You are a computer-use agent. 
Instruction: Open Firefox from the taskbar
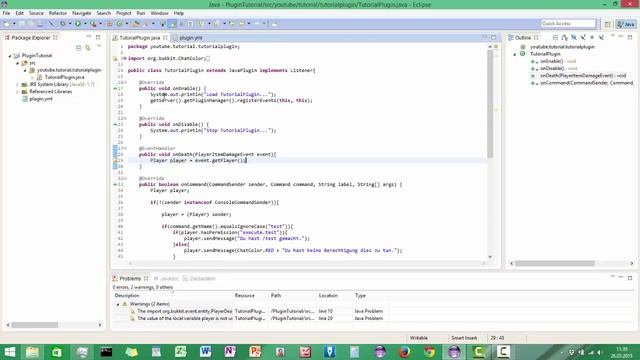(404, 352)
